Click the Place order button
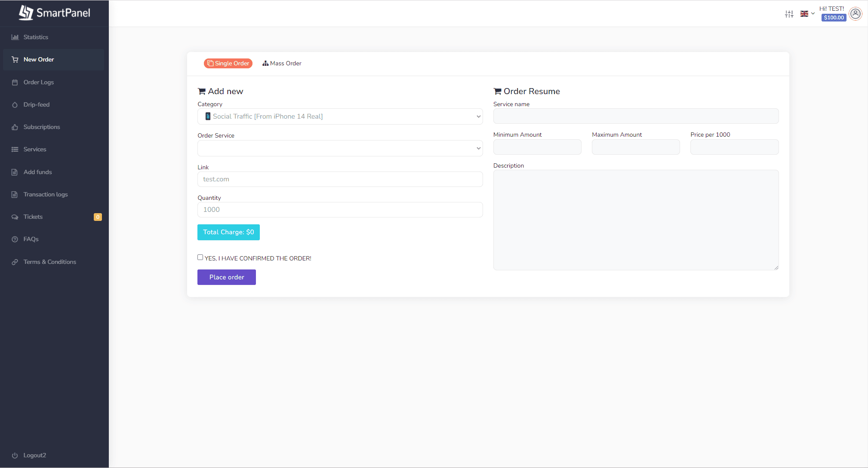868x468 pixels. point(227,277)
